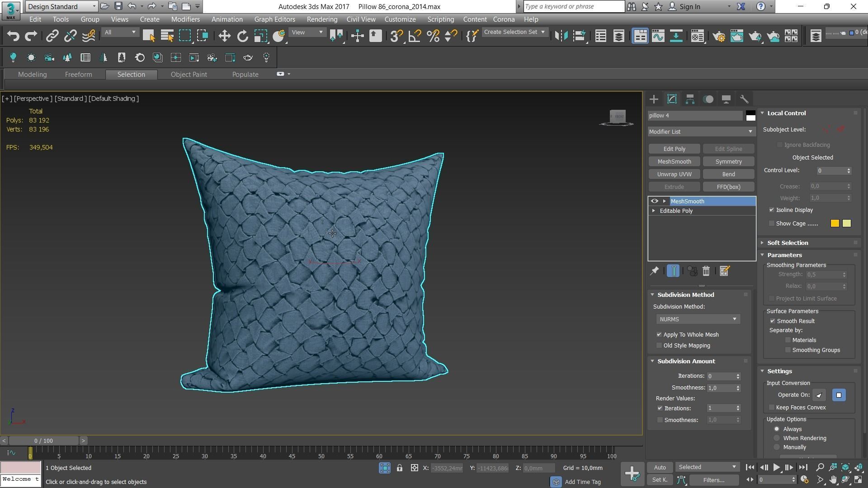Expand the Editable Poly stack entry
868x488 pixels.
(x=653, y=211)
